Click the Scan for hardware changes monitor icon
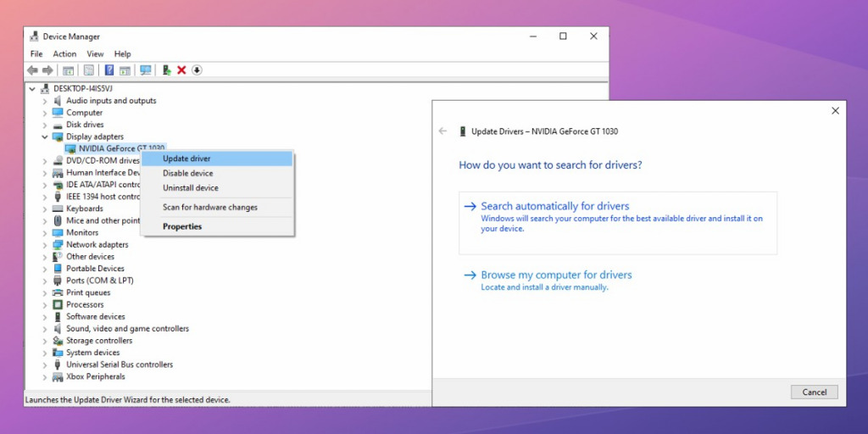Image resolution: width=868 pixels, height=434 pixels. 146,70
